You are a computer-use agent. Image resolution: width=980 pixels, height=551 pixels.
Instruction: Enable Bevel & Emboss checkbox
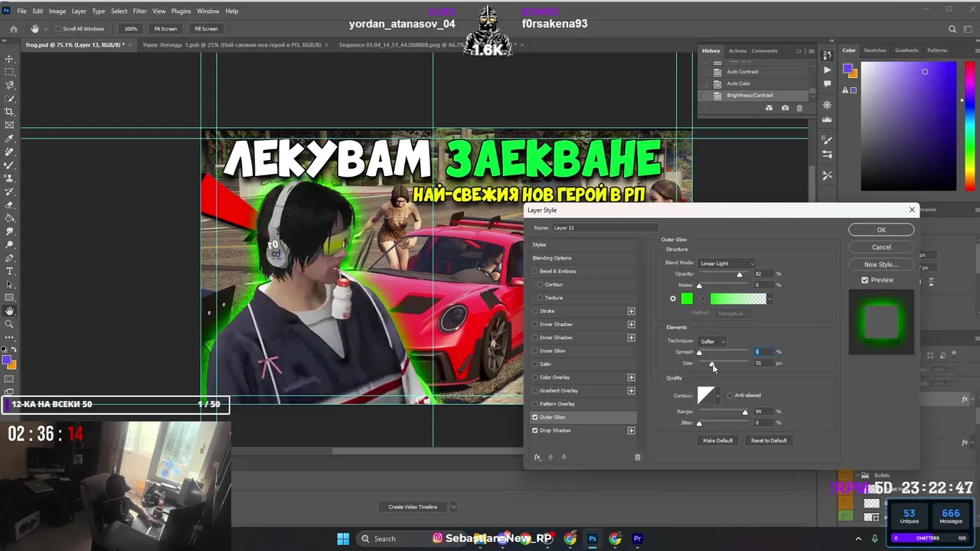(535, 271)
